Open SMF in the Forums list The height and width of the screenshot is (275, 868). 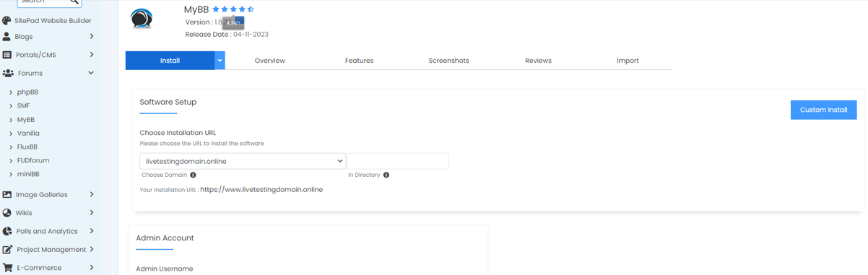point(23,105)
